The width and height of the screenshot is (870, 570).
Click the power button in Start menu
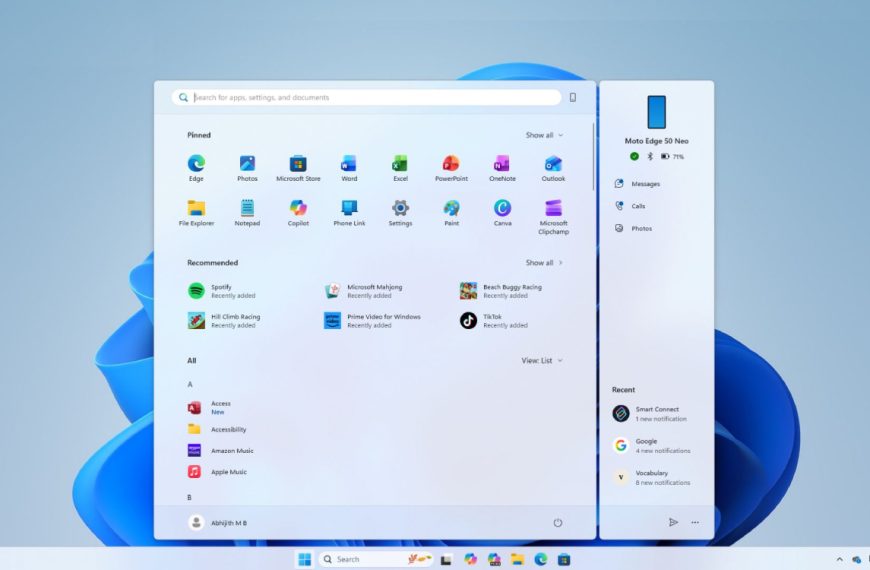click(558, 522)
